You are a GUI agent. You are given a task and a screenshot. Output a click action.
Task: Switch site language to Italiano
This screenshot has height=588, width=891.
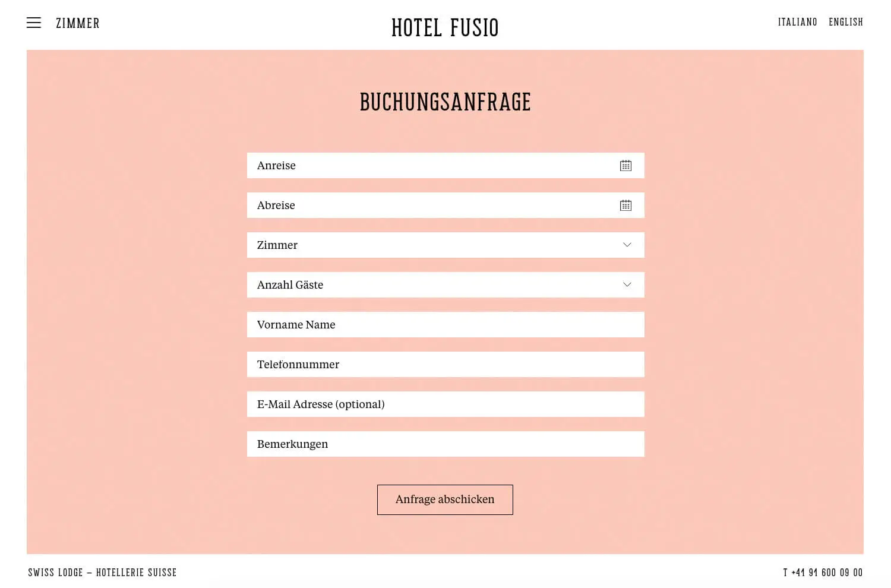tap(797, 22)
